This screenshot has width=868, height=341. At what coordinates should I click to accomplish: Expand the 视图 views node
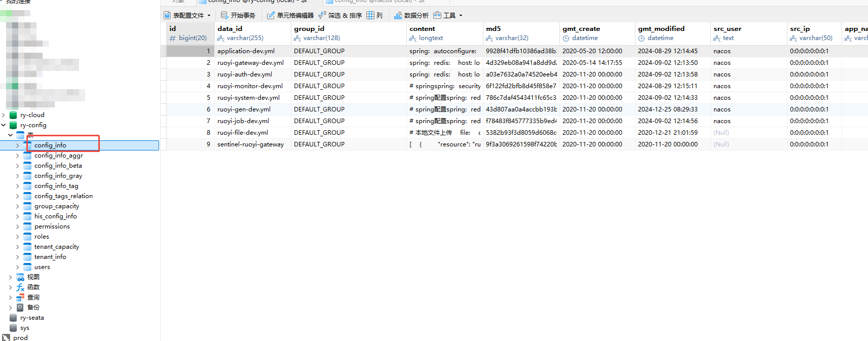tap(11, 277)
